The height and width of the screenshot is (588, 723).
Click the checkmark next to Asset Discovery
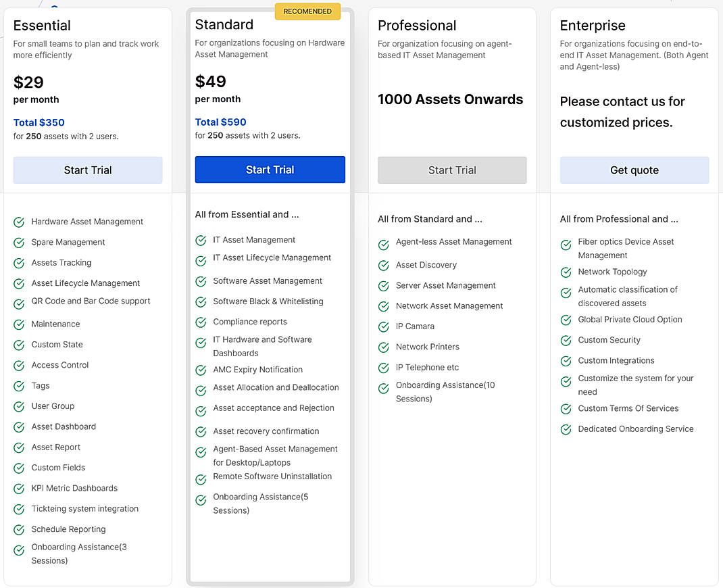coord(382,264)
